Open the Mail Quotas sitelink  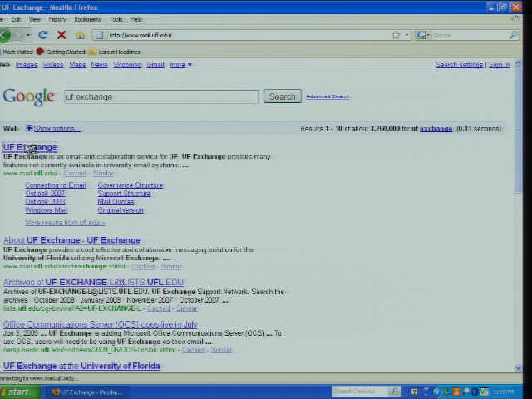(x=116, y=202)
